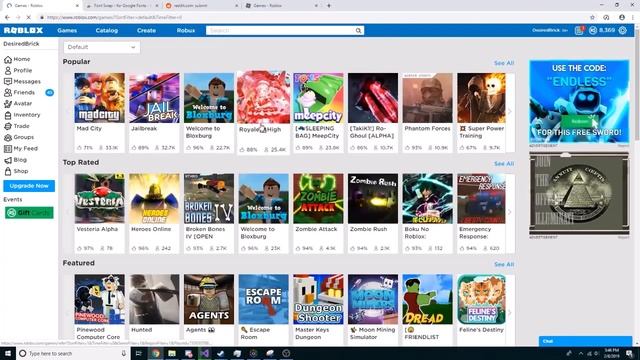Open the Feline's Destiny thumbnail

click(482, 299)
